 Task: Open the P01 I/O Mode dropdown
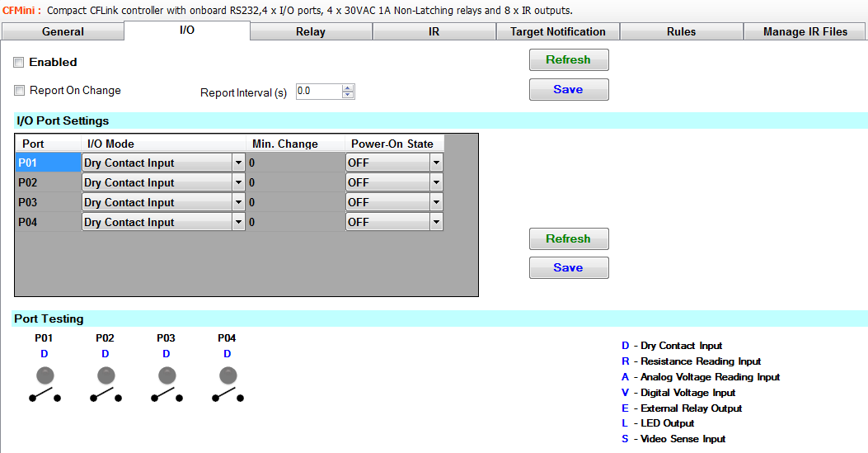pos(238,163)
